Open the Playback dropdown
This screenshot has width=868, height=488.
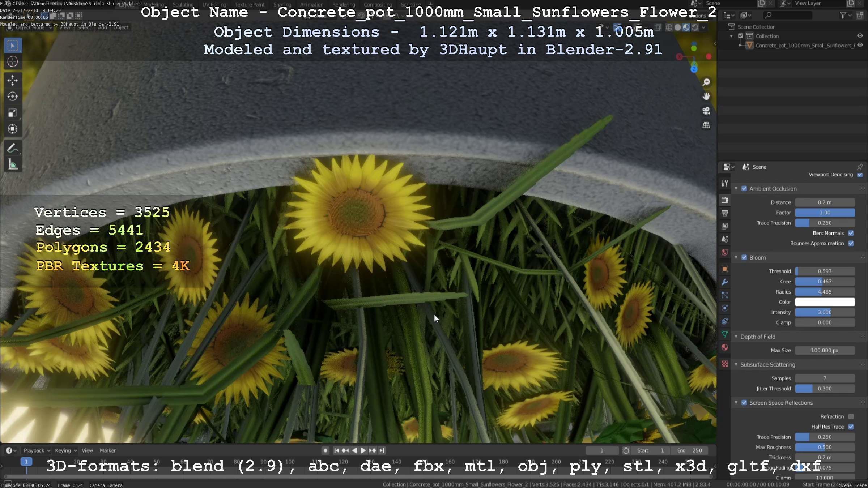coord(37,450)
